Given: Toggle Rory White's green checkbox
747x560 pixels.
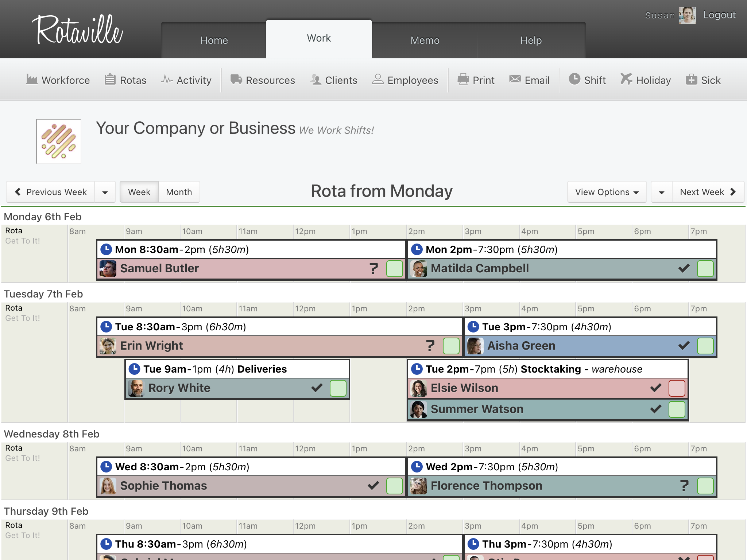Looking at the screenshot, I should tap(338, 388).
